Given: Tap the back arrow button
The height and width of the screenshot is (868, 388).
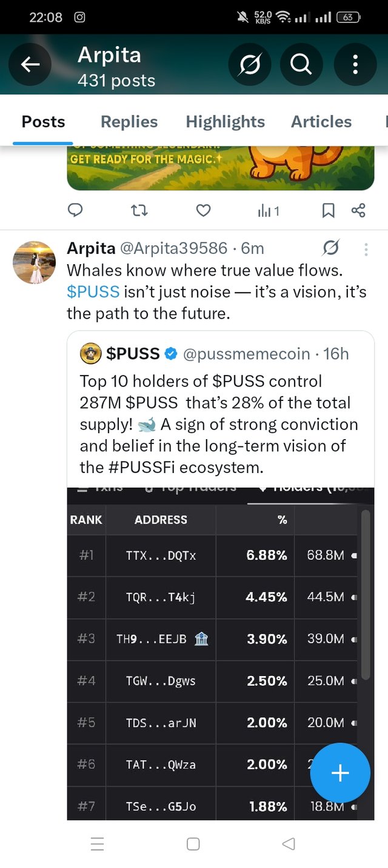Looking at the screenshot, I should (x=31, y=64).
